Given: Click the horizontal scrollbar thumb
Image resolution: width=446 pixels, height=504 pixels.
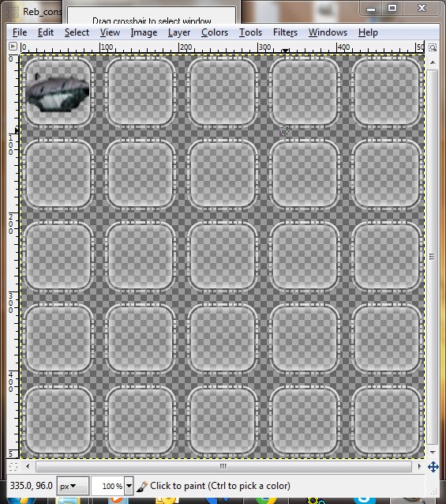Looking at the screenshot, I should pyautogui.click(x=223, y=466).
